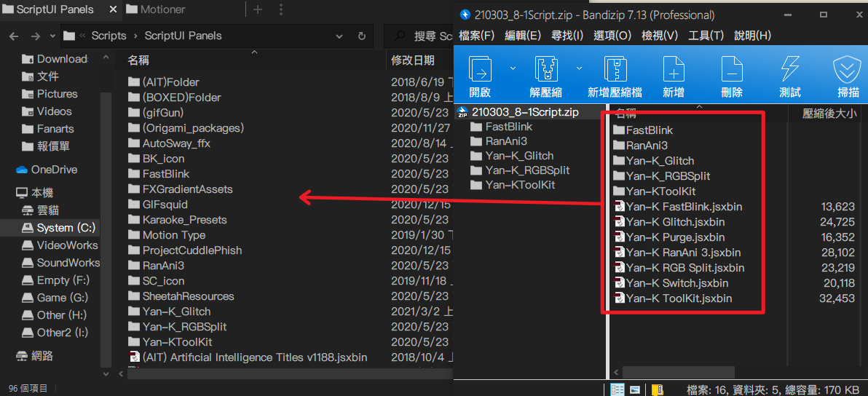Click the 掃描 (Scan) shield icon
Image resolution: width=868 pixels, height=396 pixels.
(848, 70)
